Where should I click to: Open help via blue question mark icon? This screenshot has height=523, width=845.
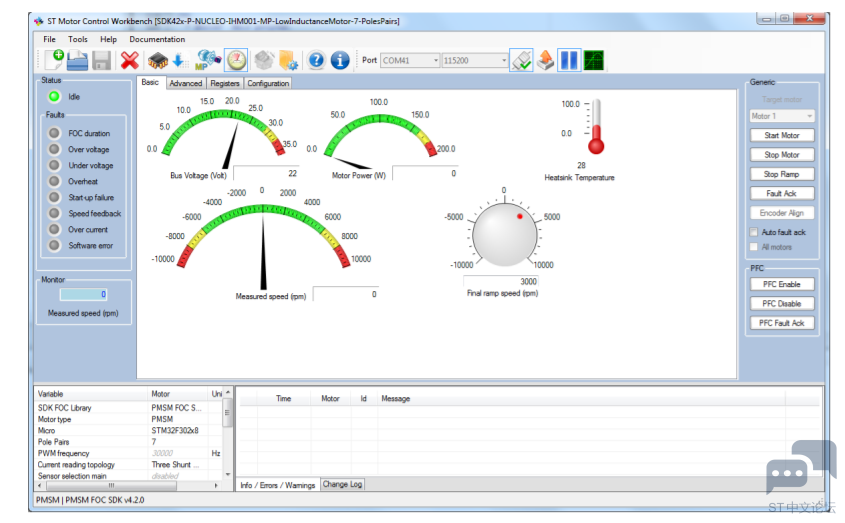pyautogui.click(x=316, y=60)
